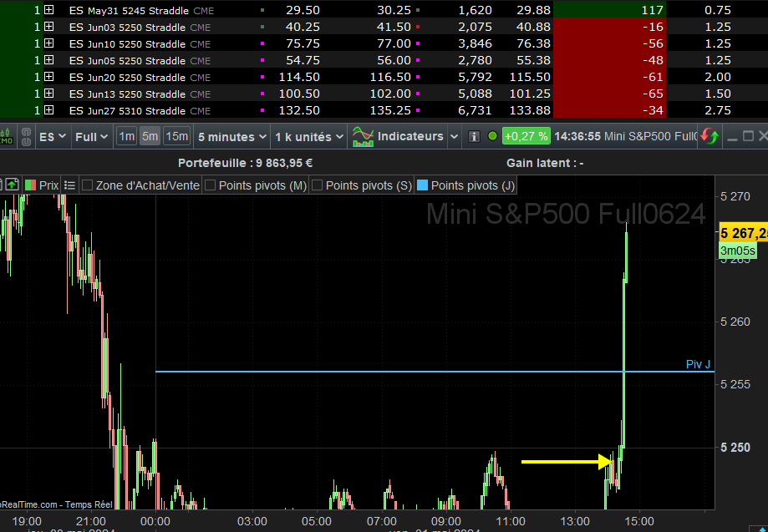This screenshot has height=532, width=768.
Task: Open the arrow dropdown beside Indicateurs
Action: (x=454, y=136)
